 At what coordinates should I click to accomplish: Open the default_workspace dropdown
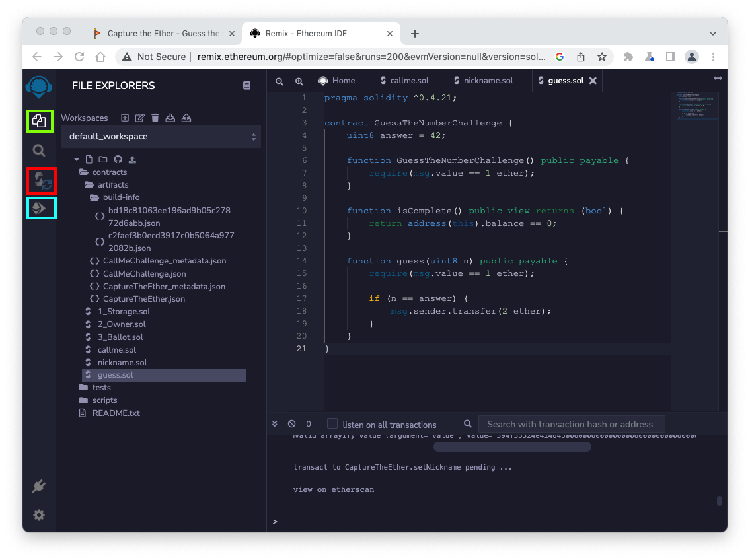[161, 137]
